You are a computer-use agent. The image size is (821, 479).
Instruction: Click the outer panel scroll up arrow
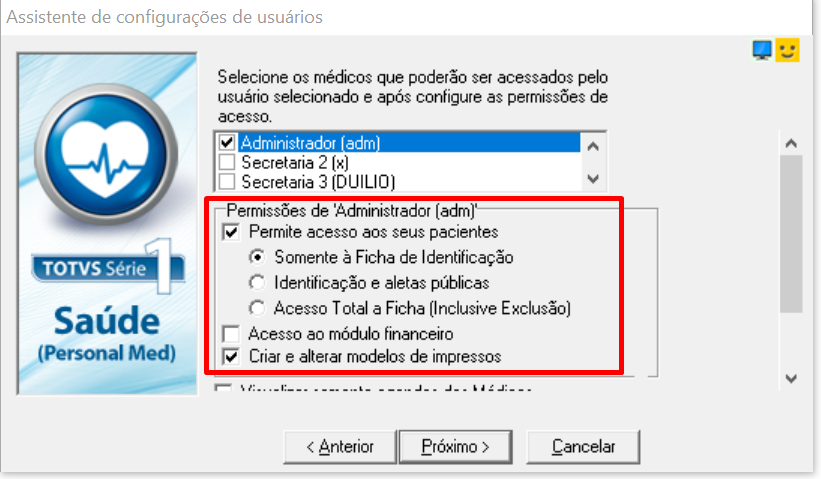791,143
